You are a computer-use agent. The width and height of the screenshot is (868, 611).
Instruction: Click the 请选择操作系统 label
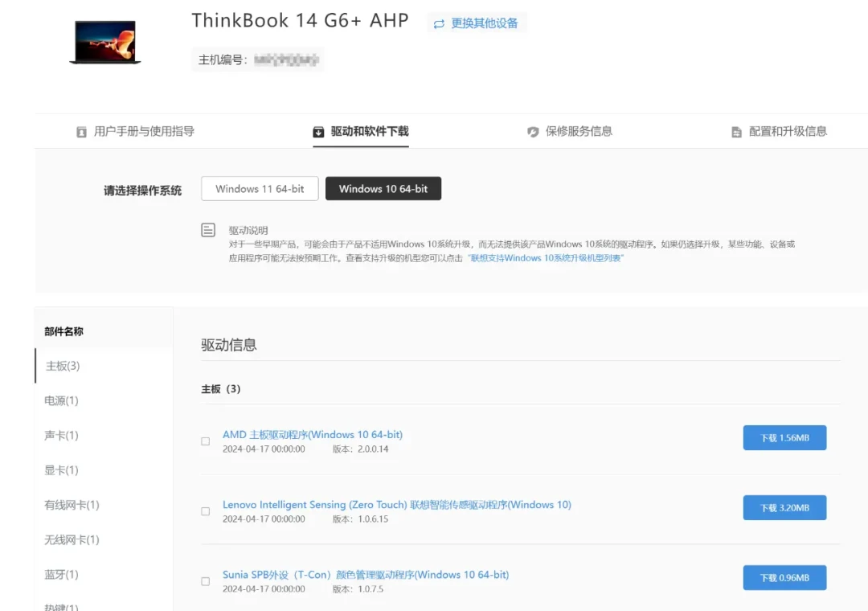pyautogui.click(x=143, y=191)
